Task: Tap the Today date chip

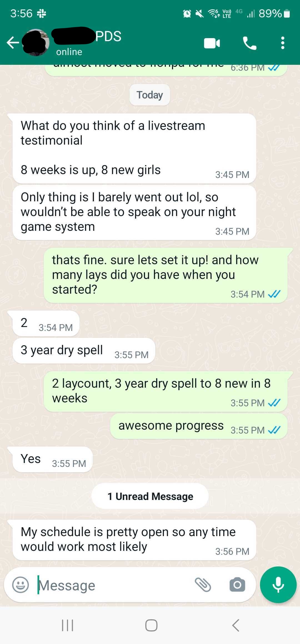Action: (x=150, y=95)
